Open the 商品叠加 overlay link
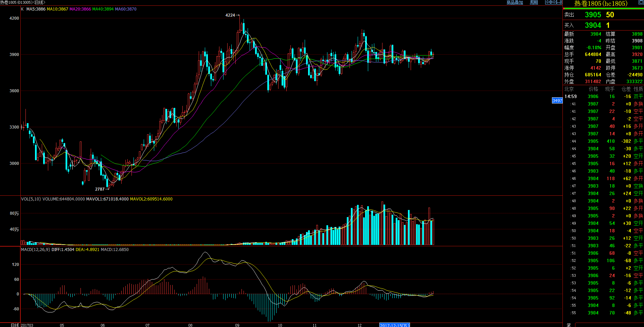Viewport: 644px width, 327px height. (515, 2)
